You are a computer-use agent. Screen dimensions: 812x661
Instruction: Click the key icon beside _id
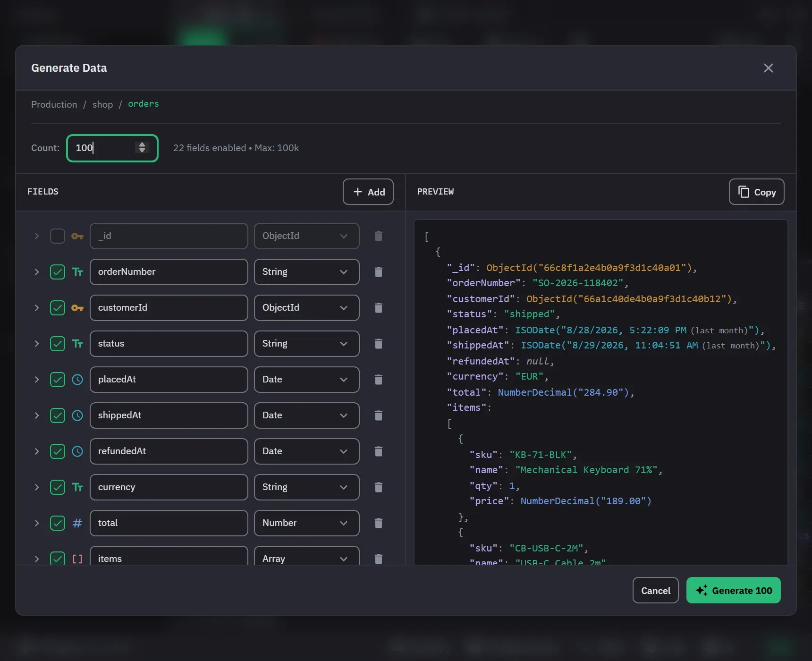coord(77,236)
